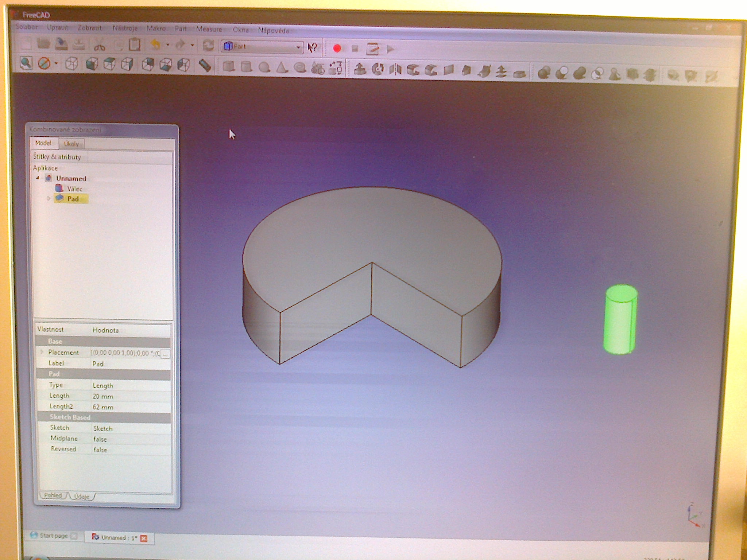
Task: Switch to the Start page tab
Action: [54, 536]
